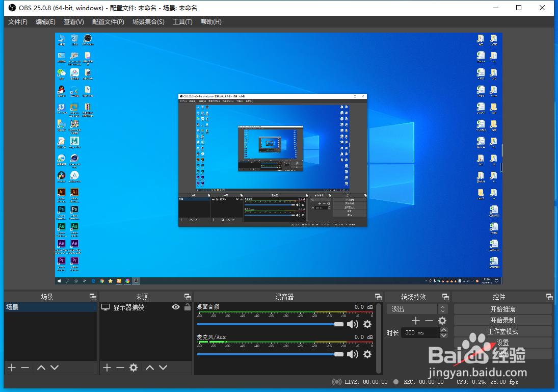Click OBS logo in title bar
558x392 pixels.
[12, 8]
